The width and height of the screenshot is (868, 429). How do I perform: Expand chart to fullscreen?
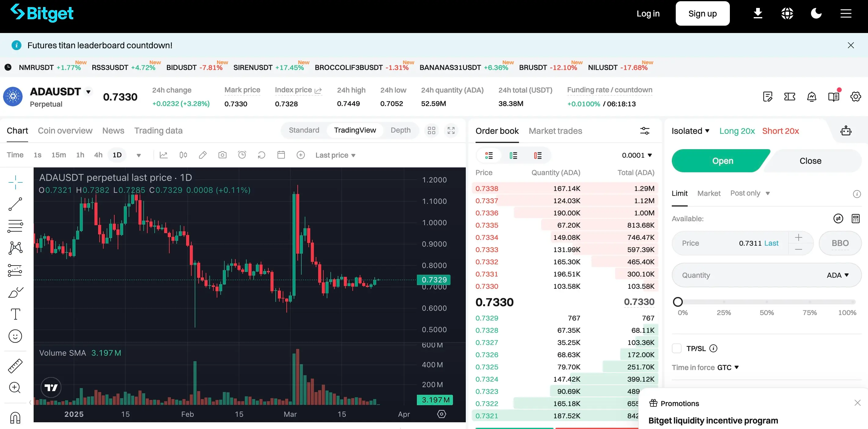click(x=451, y=130)
